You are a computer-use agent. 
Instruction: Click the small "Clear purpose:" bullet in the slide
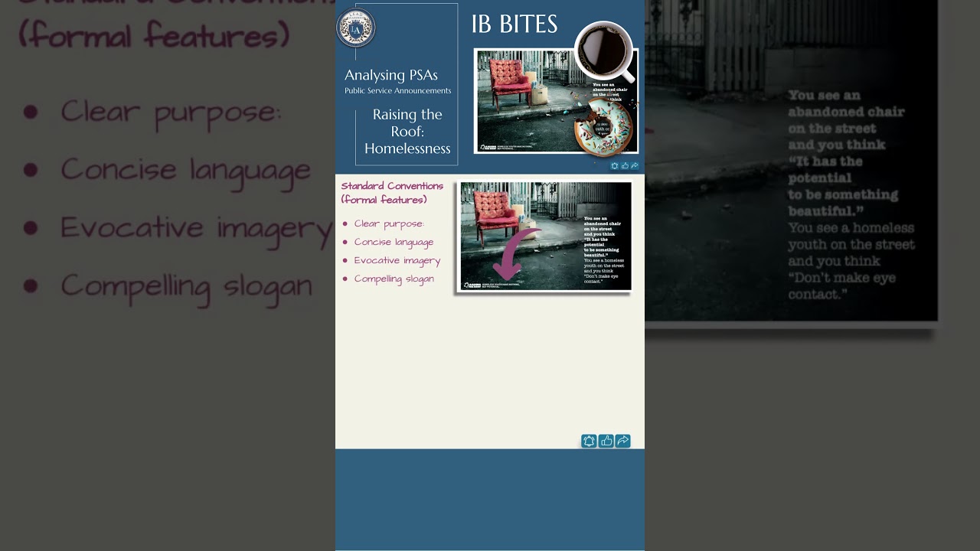389,223
